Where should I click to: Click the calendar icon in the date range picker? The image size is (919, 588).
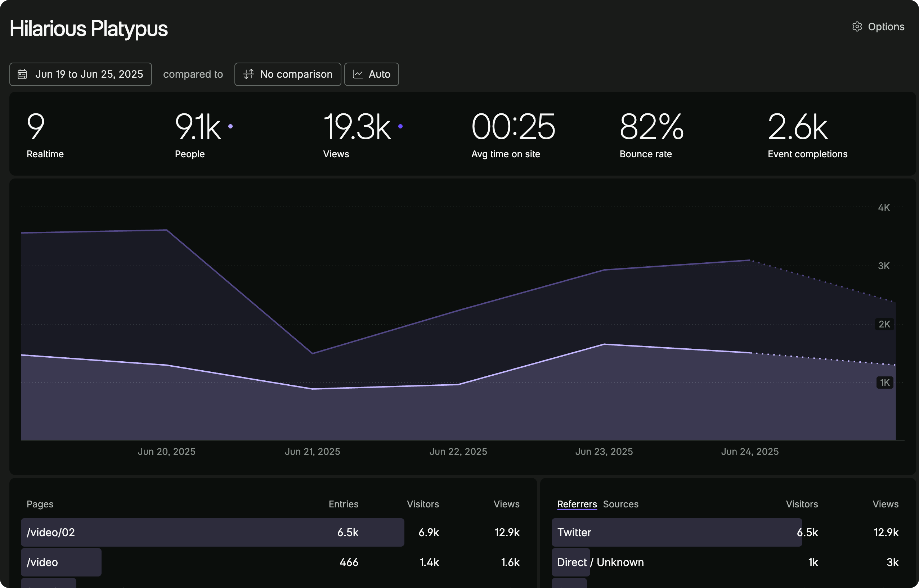tap(23, 74)
